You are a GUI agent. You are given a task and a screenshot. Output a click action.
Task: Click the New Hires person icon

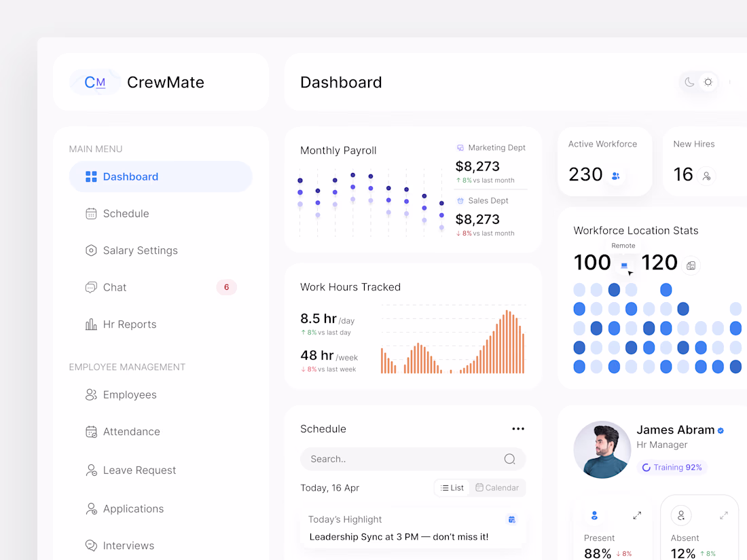pos(706,176)
